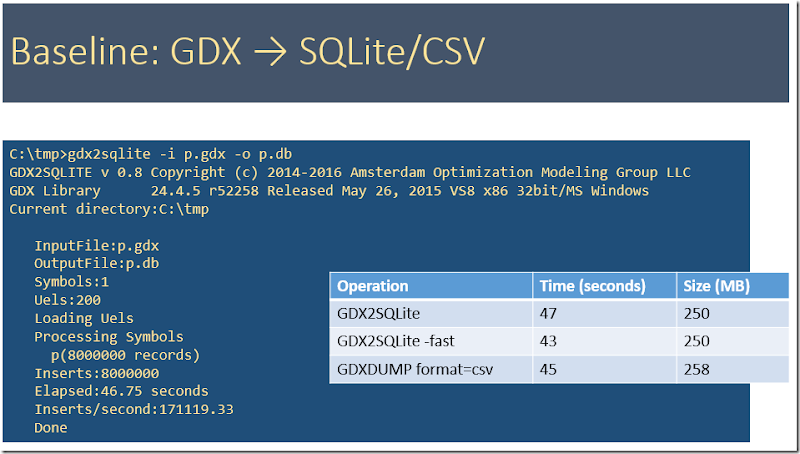
Task: Select the 'GDX2SQLite' operation cell
Action: point(431,313)
